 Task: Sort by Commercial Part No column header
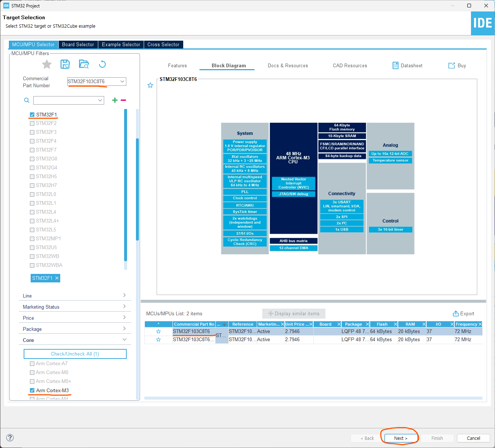coord(194,324)
